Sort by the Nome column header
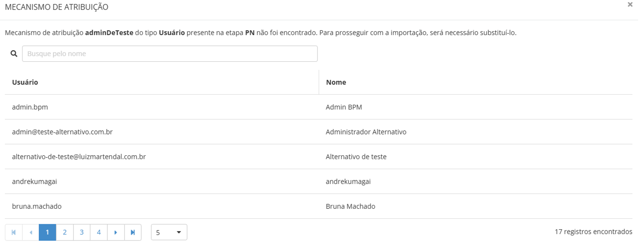 click(336, 82)
